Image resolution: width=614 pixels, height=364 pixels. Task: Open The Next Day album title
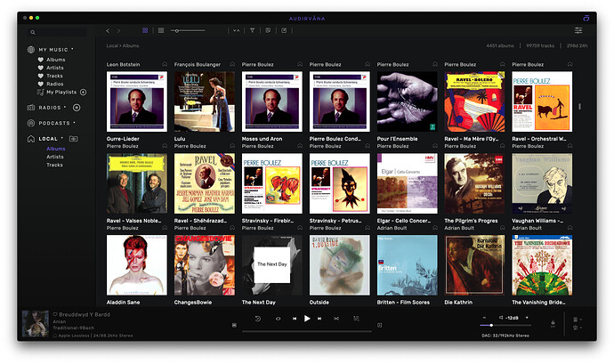258,303
